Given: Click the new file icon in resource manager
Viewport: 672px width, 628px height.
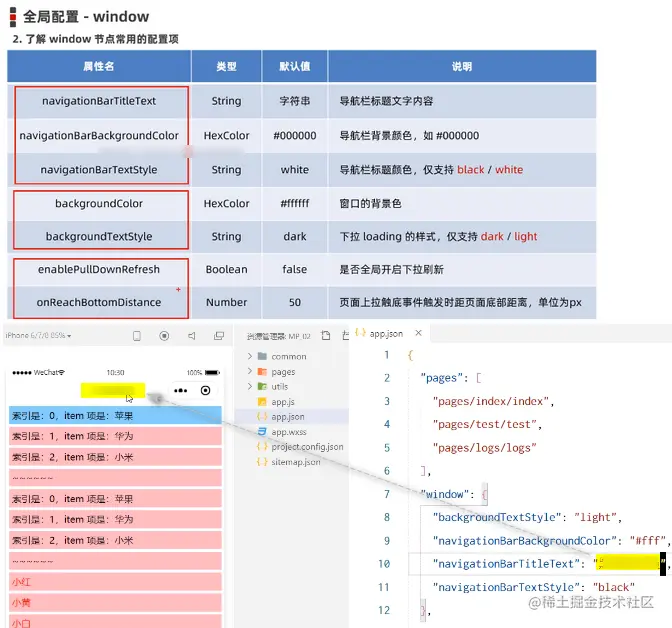Looking at the screenshot, I should pos(326,335).
